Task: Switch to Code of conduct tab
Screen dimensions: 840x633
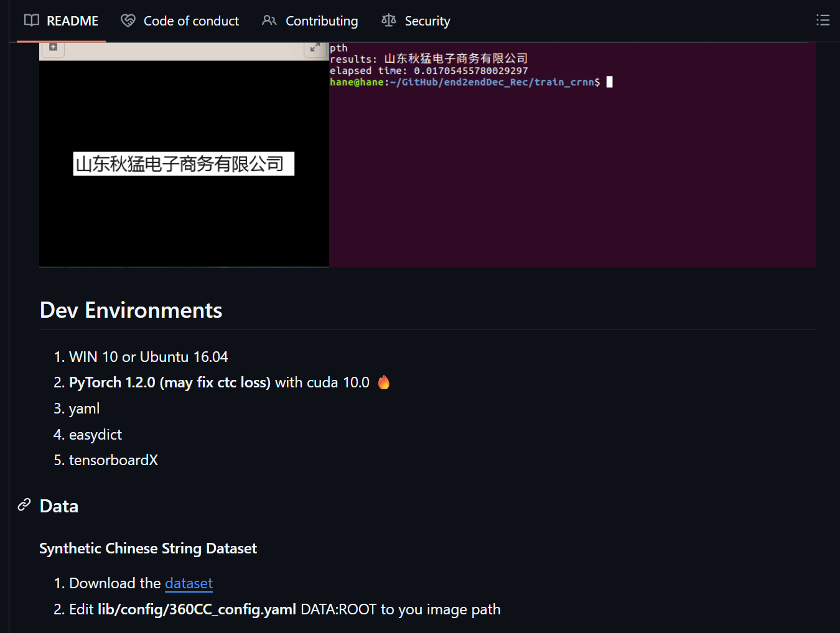Action: pyautogui.click(x=180, y=21)
